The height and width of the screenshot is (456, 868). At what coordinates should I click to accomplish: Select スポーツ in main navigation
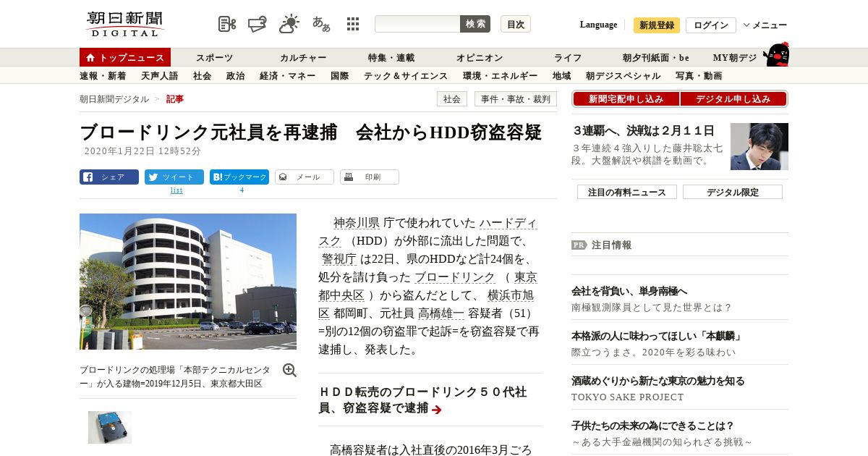215,58
